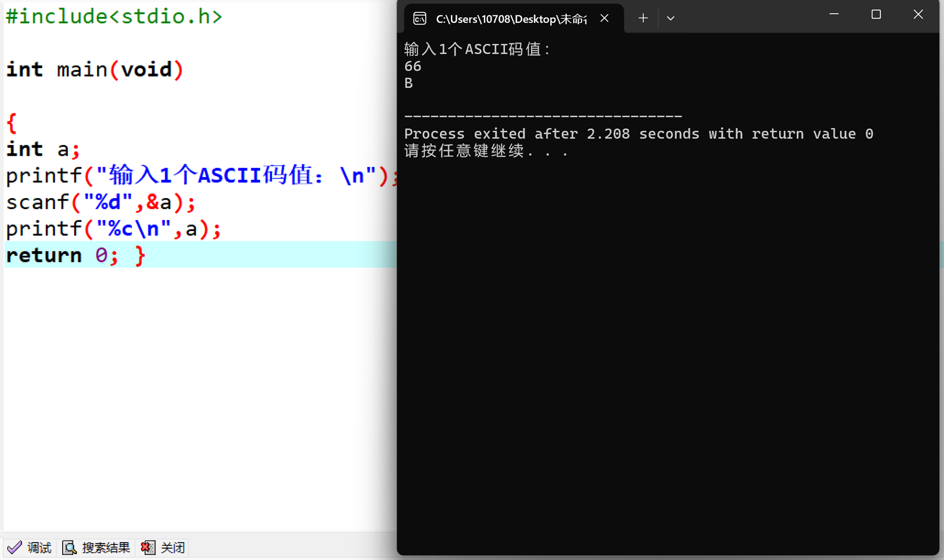Close the terminal tab with the X

pos(604,18)
